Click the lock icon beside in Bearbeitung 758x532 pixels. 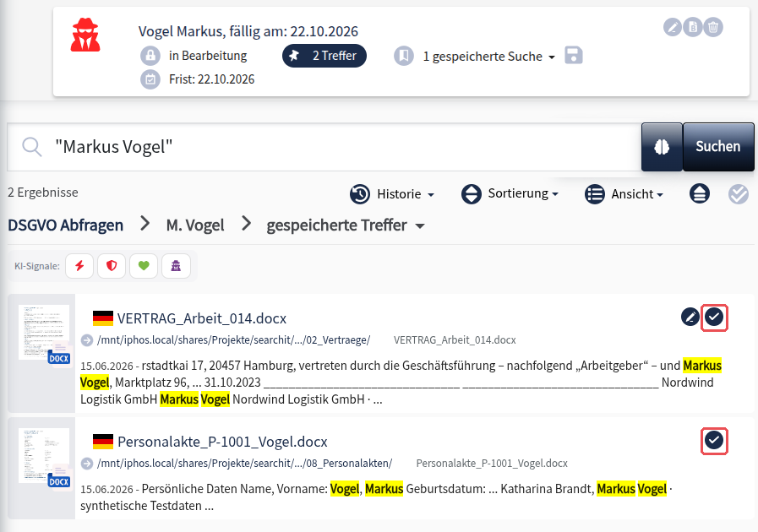tap(150, 56)
